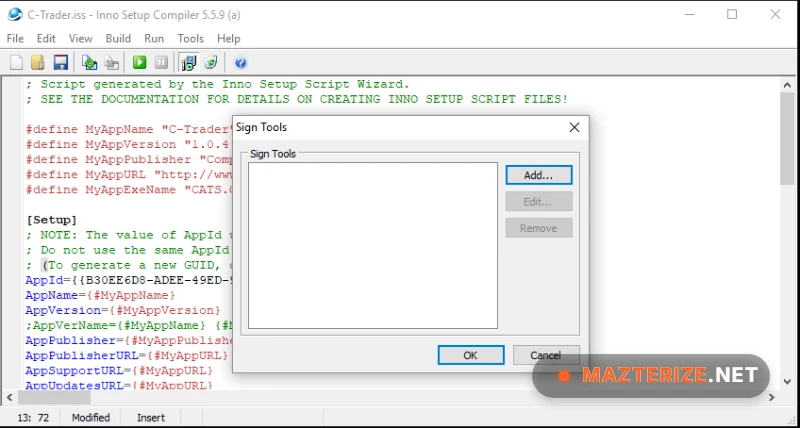Viewport: 800px width, 428px height.
Task: Click the New script toolbar icon
Action: click(x=16, y=63)
